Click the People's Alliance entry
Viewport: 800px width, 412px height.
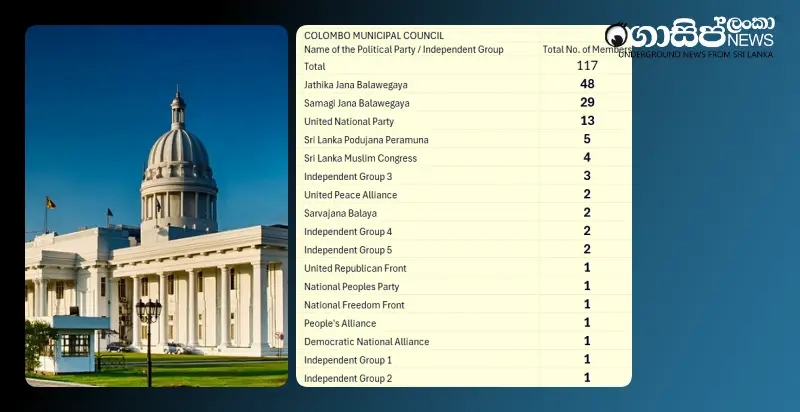pyautogui.click(x=340, y=323)
